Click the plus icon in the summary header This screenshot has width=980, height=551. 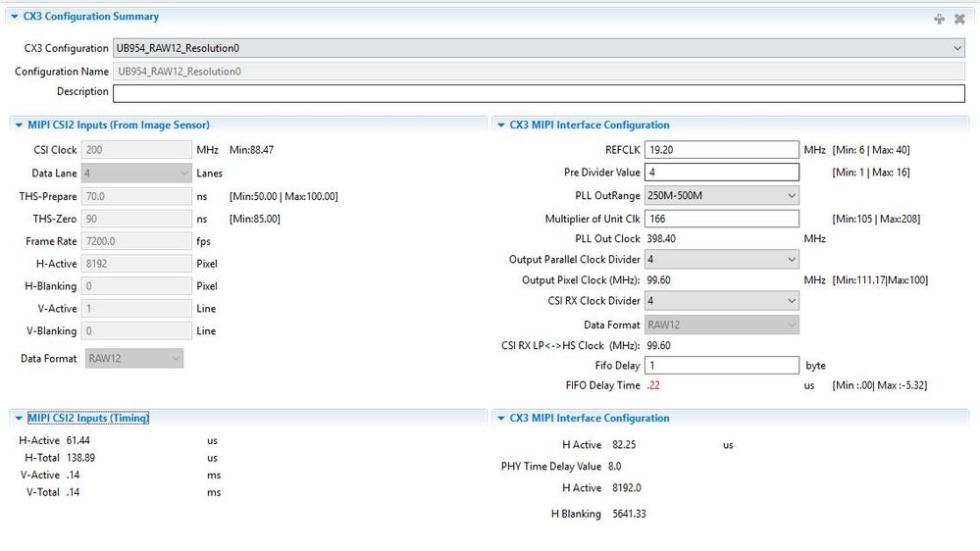tap(939, 19)
